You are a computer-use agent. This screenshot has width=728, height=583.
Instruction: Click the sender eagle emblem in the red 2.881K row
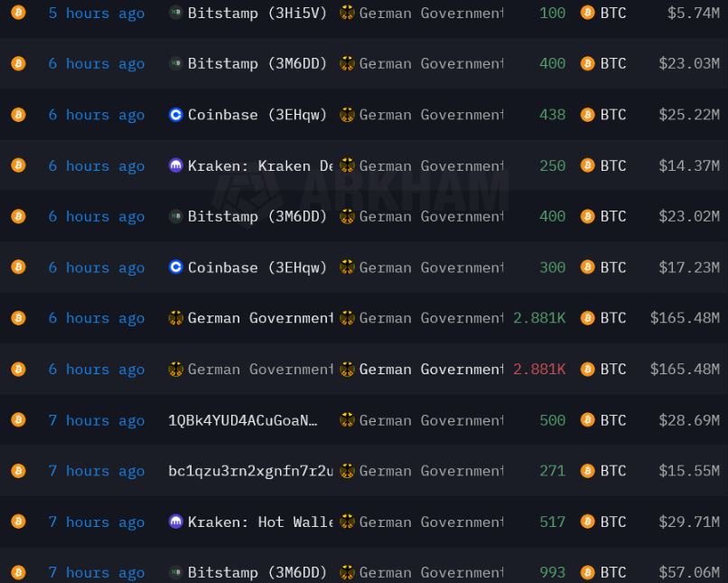pos(175,370)
